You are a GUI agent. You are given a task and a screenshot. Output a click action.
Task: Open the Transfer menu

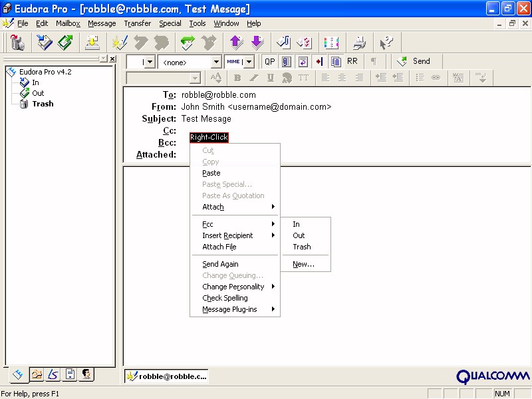tap(138, 23)
